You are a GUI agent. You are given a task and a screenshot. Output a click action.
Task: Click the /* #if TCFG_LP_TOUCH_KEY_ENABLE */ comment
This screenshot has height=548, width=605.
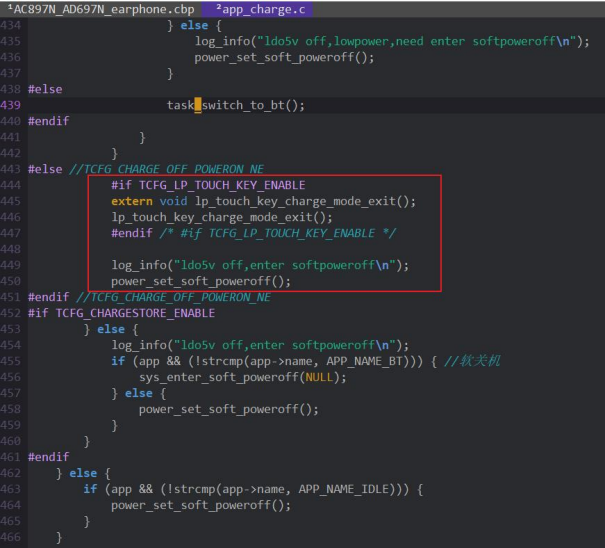pos(277,233)
